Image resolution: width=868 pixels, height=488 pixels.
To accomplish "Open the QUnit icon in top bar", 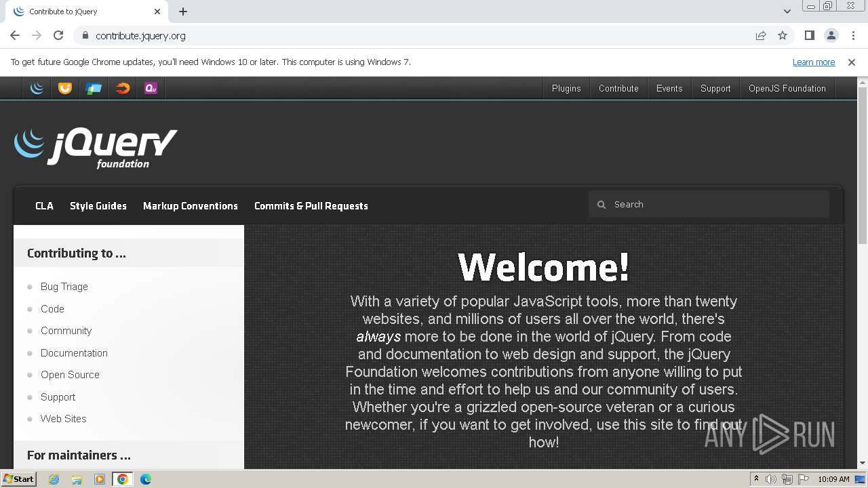I will tap(151, 88).
